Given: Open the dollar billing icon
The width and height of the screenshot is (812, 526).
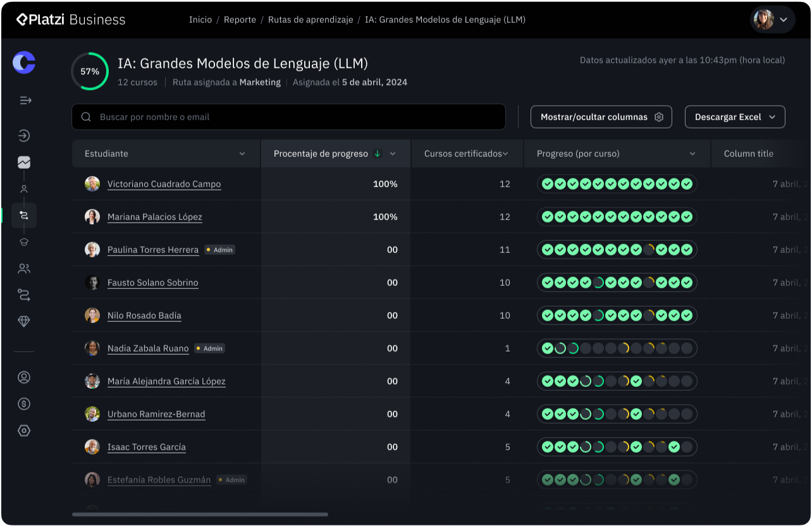Looking at the screenshot, I should click(24, 404).
